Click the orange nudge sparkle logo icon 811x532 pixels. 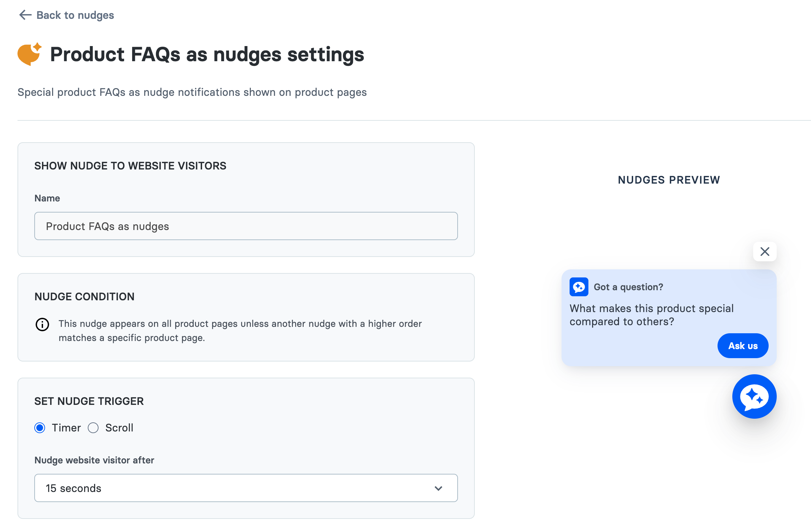[x=29, y=54]
